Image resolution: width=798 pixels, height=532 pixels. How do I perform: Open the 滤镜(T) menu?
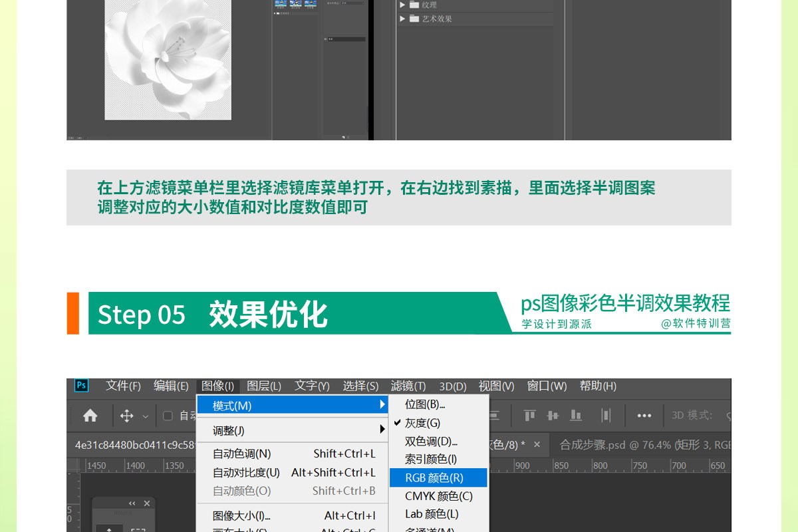coord(408,386)
